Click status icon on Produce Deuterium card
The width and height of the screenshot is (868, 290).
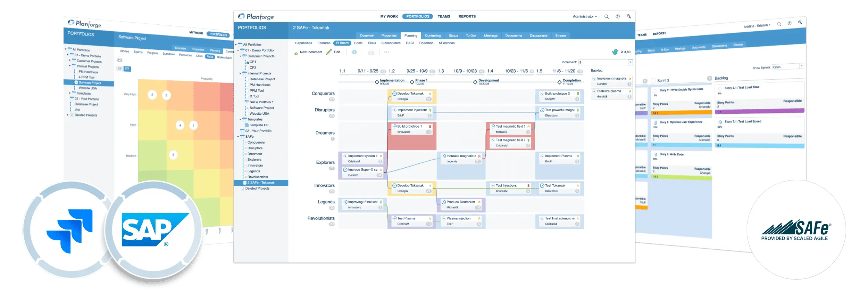pos(443,202)
